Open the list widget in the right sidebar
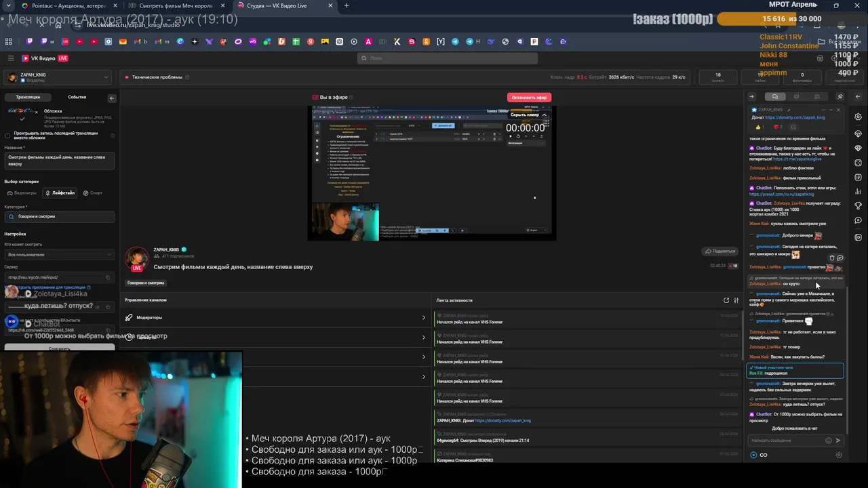The image size is (868, 488). [858, 178]
